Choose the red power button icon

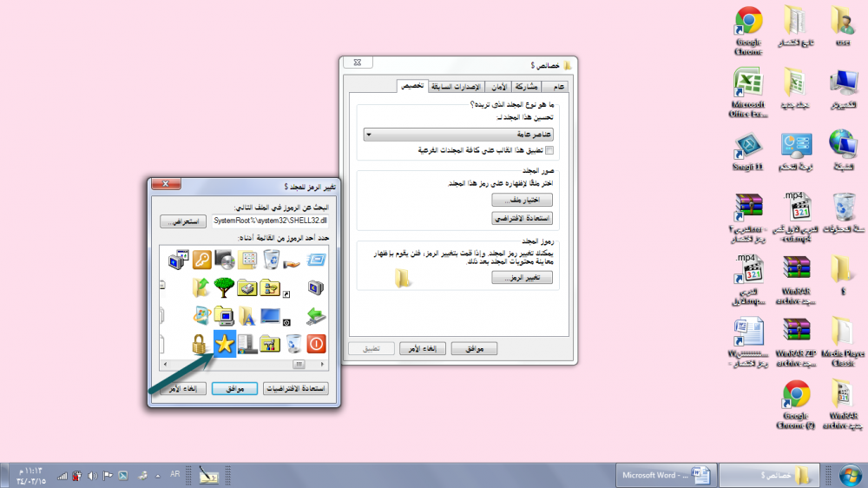click(317, 344)
